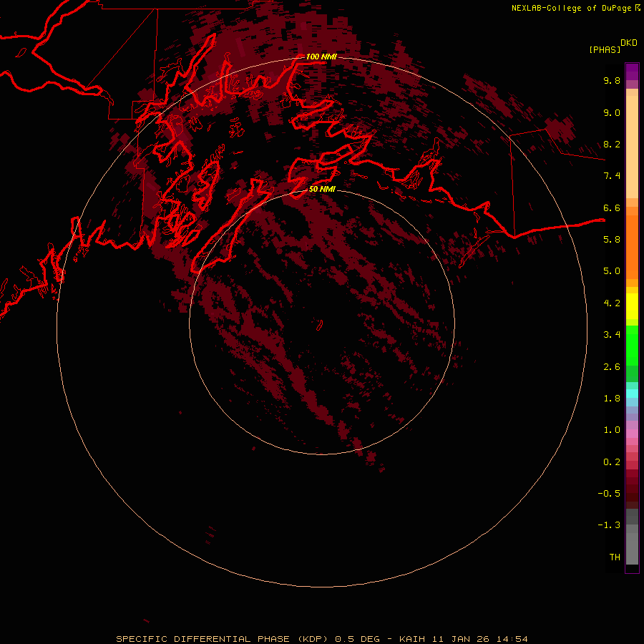The width and height of the screenshot is (644, 644).
Task: Select the 7.4 legend value
Action: (612, 176)
